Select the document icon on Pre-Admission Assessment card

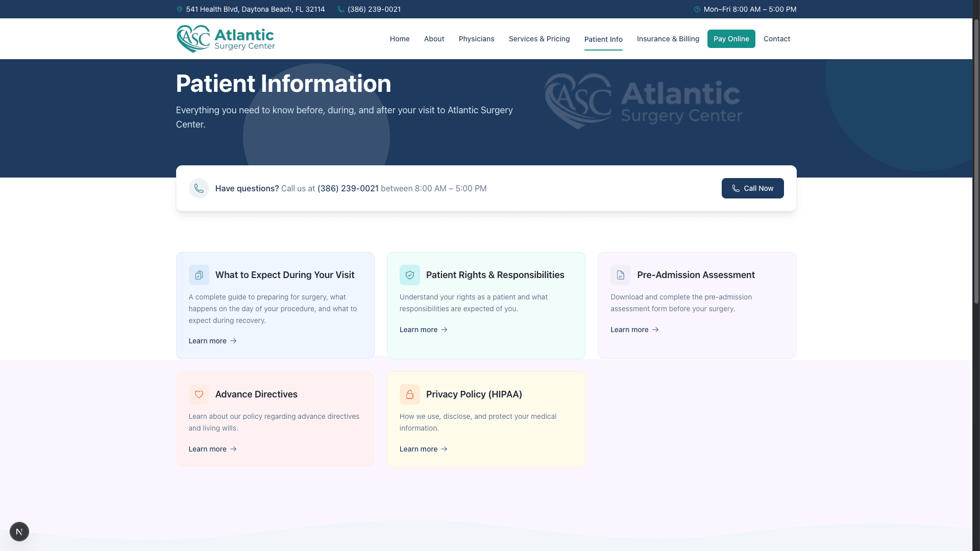[x=621, y=275]
